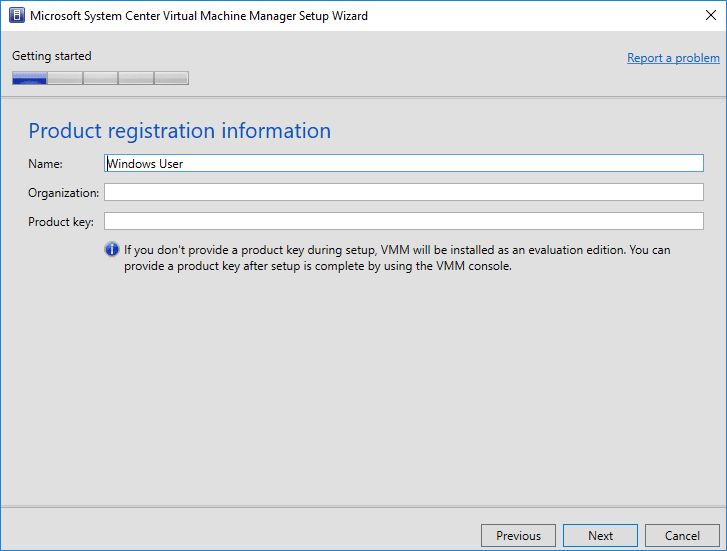Cancel the setup wizard
This screenshot has height=551, width=727.
click(x=682, y=535)
